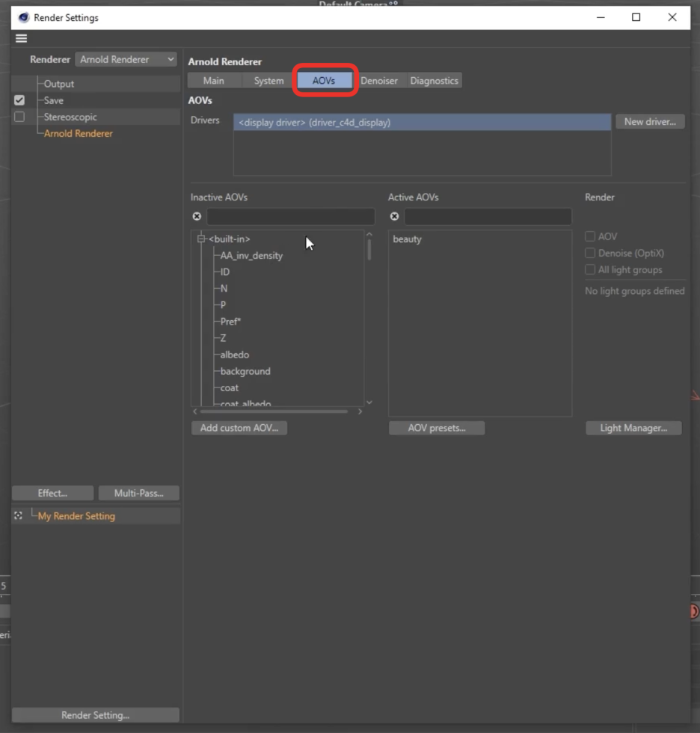The height and width of the screenshot is (733, 700).
Task: Select Stereoscopic in settings tree
Action: pos(70,117)
